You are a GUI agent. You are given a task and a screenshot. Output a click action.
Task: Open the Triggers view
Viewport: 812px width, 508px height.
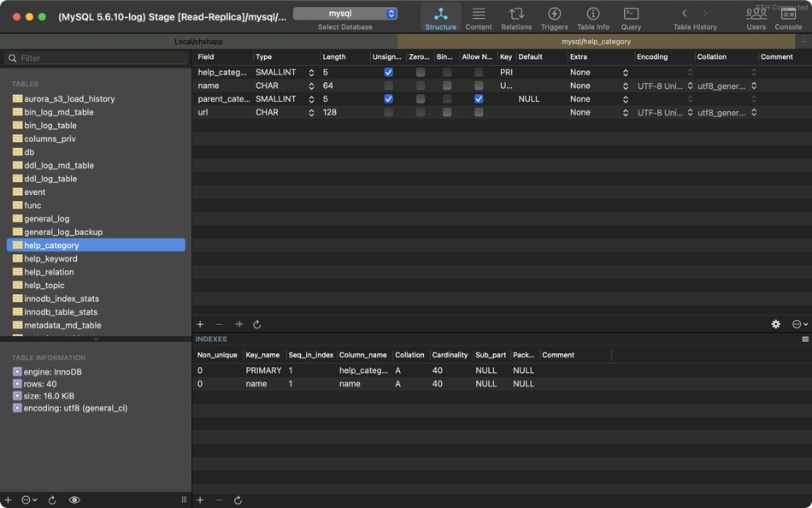tap(554, 19)
